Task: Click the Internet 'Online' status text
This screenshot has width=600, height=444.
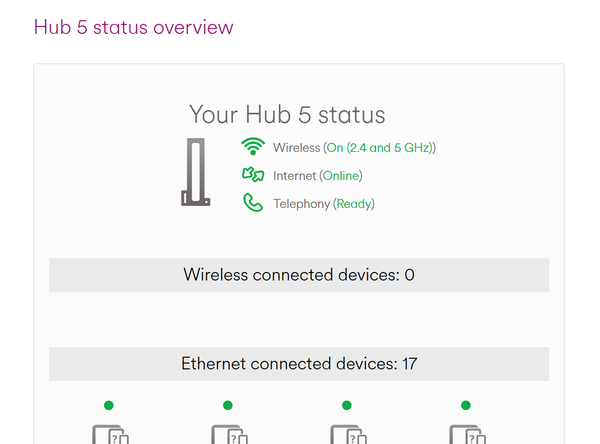Action: coord(341,176)
